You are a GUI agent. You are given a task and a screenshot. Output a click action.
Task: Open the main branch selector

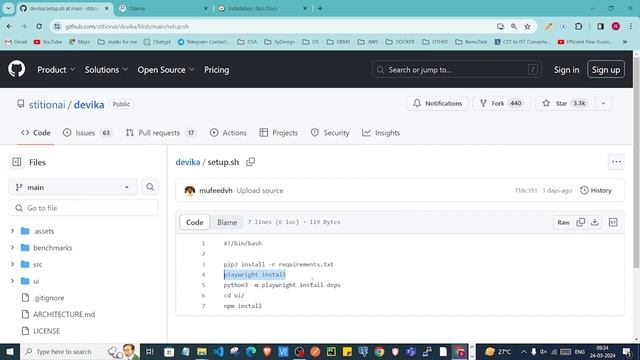tap(73, 187)
